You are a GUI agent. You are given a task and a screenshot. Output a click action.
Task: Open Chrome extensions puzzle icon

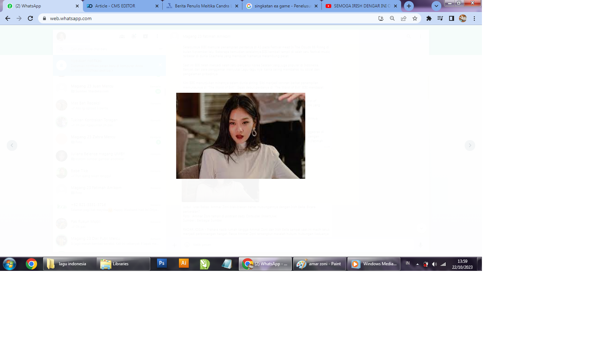[x=429, y=18]
